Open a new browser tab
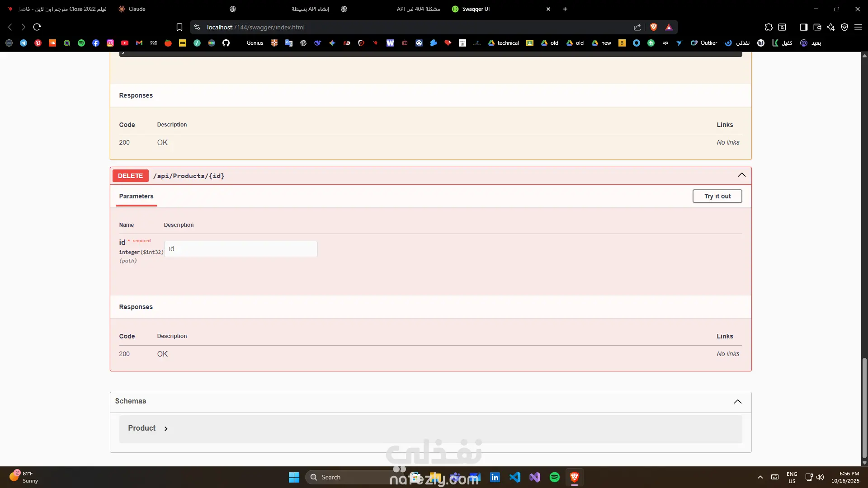 click(x=565, y=9)
